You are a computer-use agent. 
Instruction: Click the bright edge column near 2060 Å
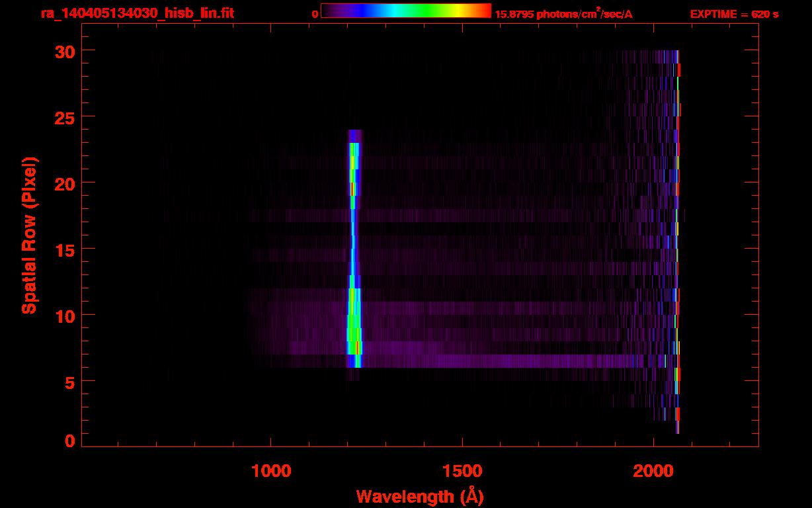click(x=677, y=241)
